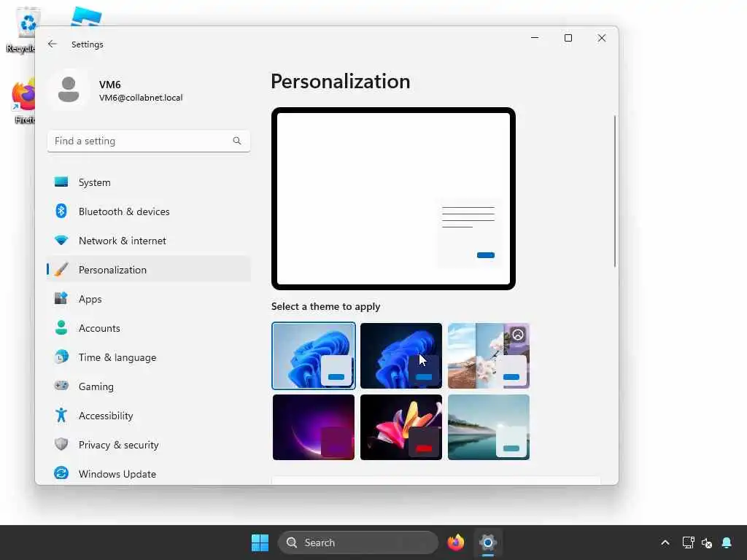Viewport: 747px width, 560px height.
Task: Click the System monitor icon
Action: coord(61,182)
